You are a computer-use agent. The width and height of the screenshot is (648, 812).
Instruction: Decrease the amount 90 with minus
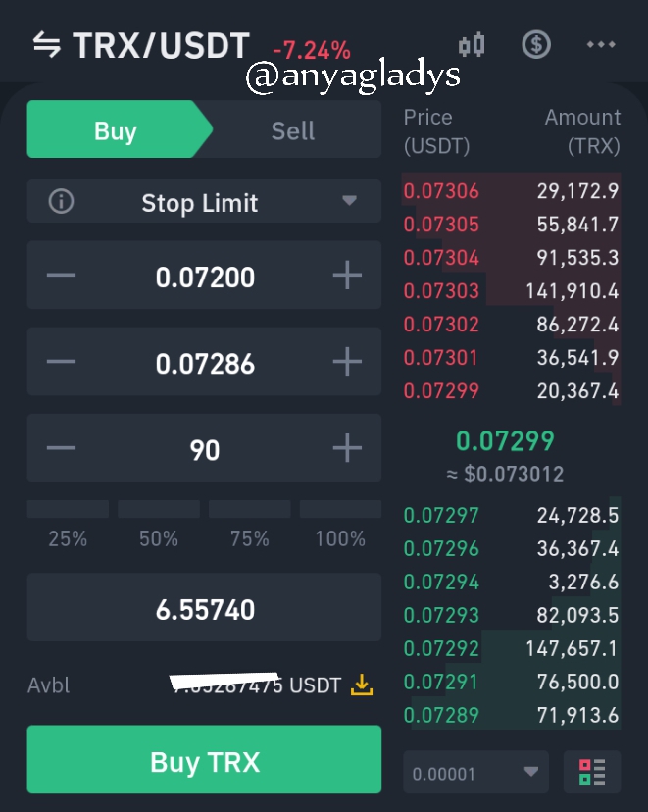tap(61, 448)
